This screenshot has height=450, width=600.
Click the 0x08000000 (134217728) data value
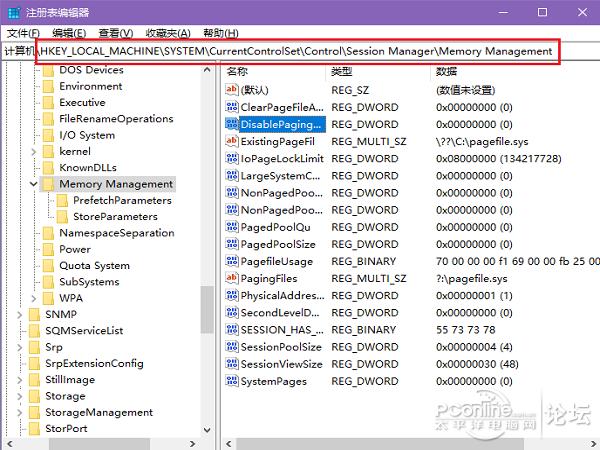pos(499,159)
